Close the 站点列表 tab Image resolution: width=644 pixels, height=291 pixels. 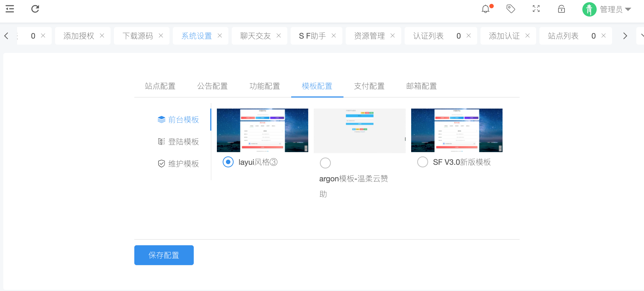coord(604,36)
